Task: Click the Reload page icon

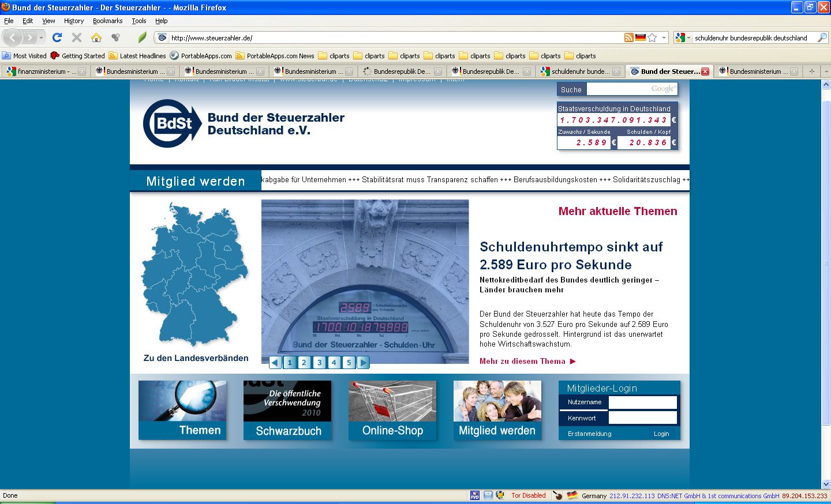Action: [x=57, y=37]
